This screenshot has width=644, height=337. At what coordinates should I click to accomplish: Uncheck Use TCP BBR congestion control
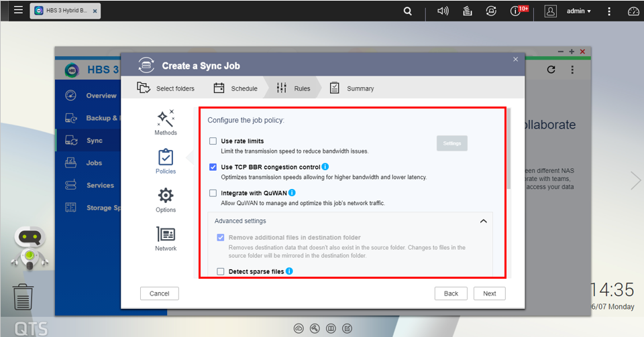click(213, 167)
